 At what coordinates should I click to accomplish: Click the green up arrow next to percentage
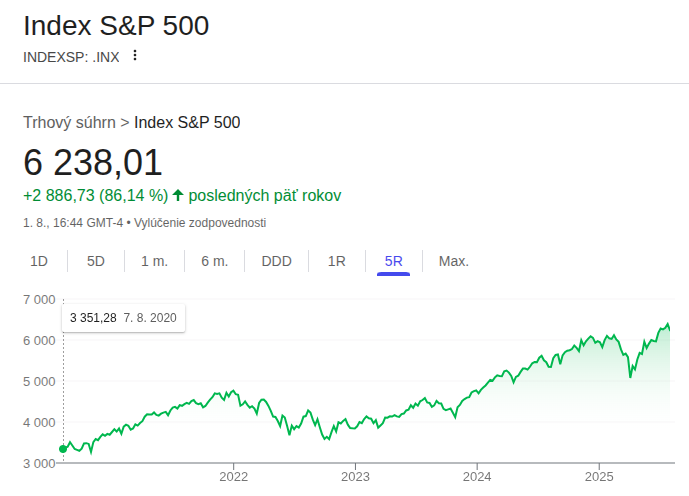pyautogui.click(x=178, y=195)
